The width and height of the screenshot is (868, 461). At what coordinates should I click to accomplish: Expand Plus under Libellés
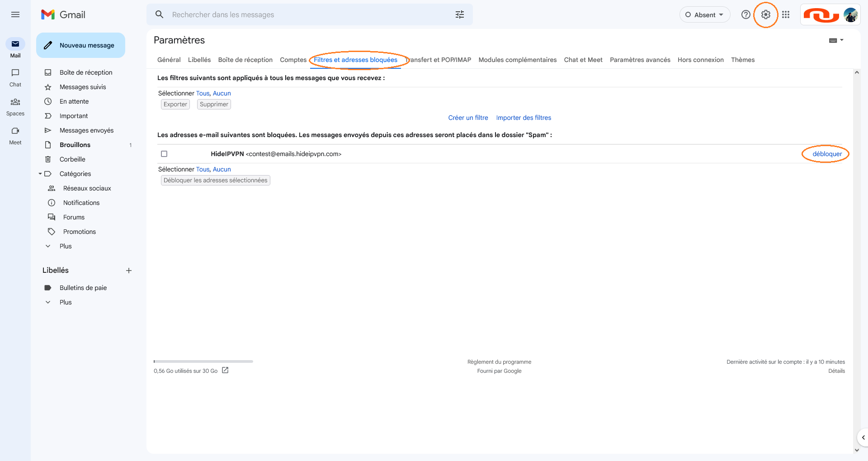coord(66,302)
